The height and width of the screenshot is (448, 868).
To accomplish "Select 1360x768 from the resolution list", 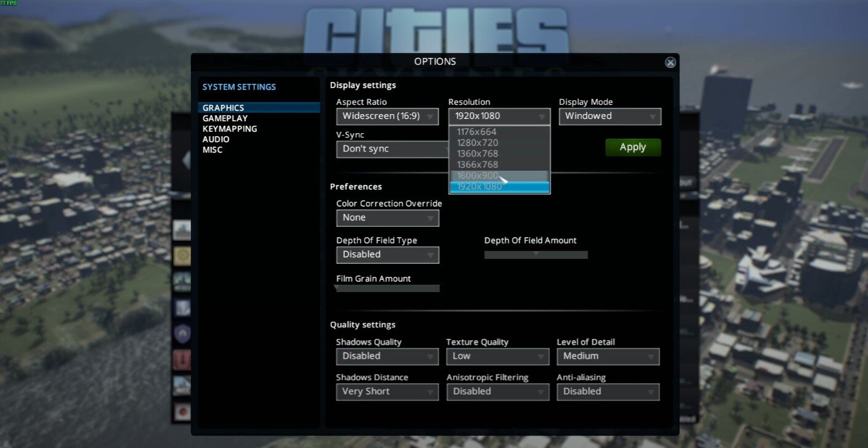I will [x=500, y=154].
